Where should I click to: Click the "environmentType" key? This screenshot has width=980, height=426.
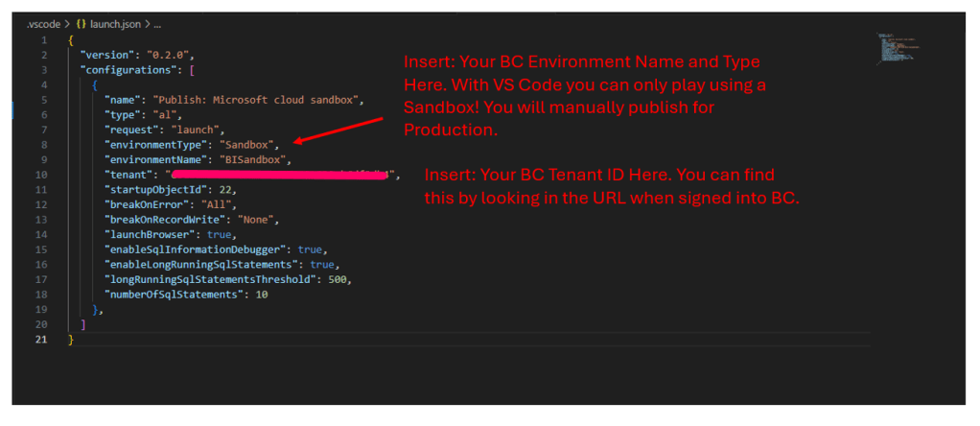[156, 145]
